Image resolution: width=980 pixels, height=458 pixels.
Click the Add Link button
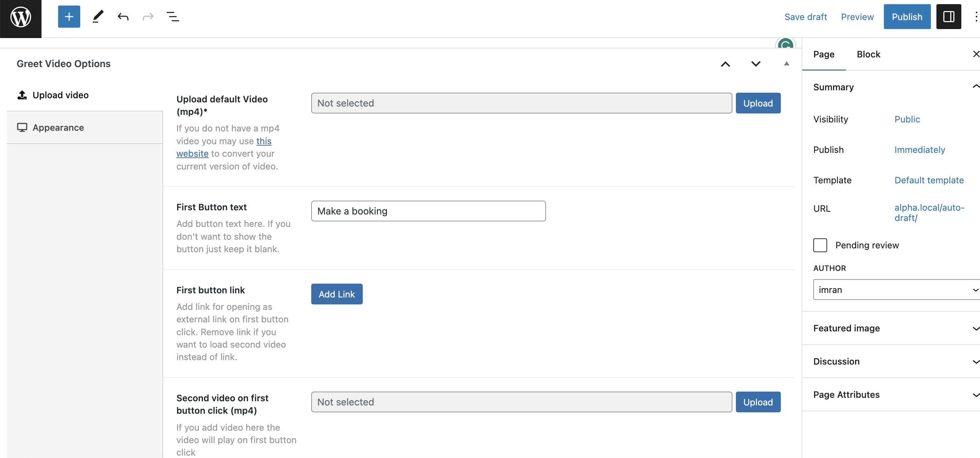(337, 294)
